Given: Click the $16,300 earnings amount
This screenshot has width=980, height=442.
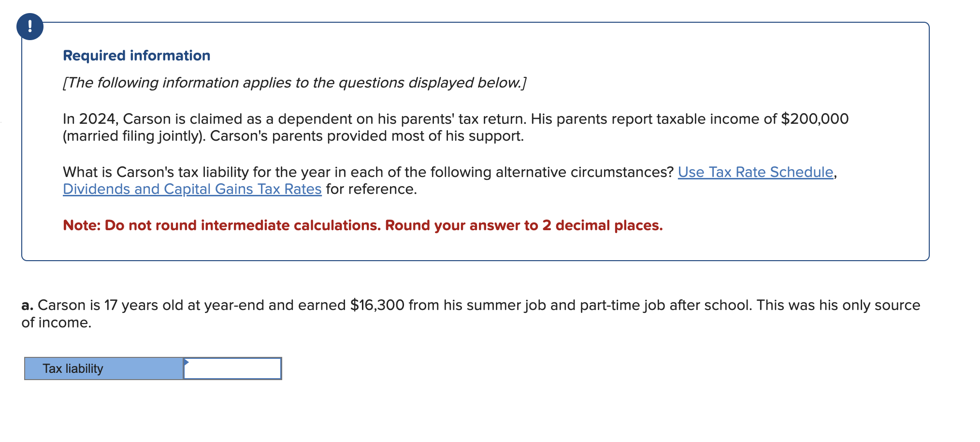Looking at the screenshot, I should point(377,305).
